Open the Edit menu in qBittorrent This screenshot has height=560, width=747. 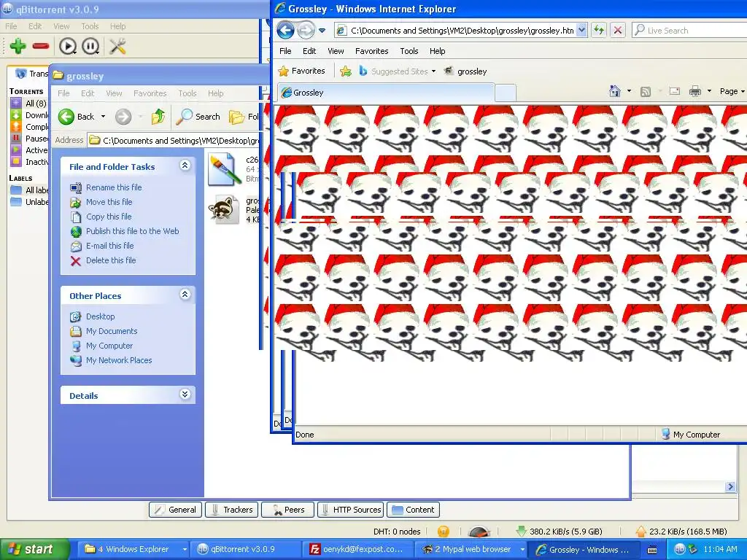tap(35, 26)
